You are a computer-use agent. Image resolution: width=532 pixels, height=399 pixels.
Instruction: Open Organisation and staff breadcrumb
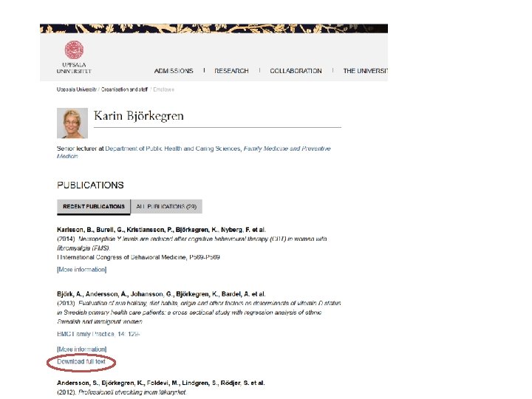point(125,89)
